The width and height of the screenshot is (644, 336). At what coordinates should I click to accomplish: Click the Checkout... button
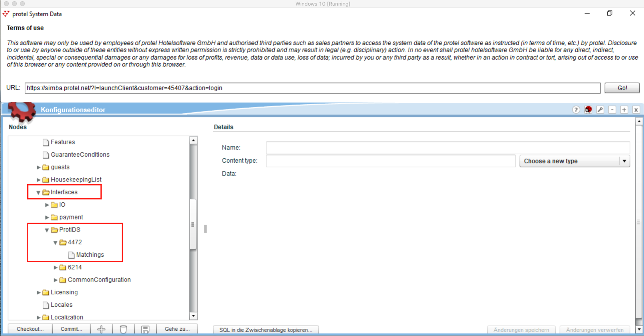(30, 329)
